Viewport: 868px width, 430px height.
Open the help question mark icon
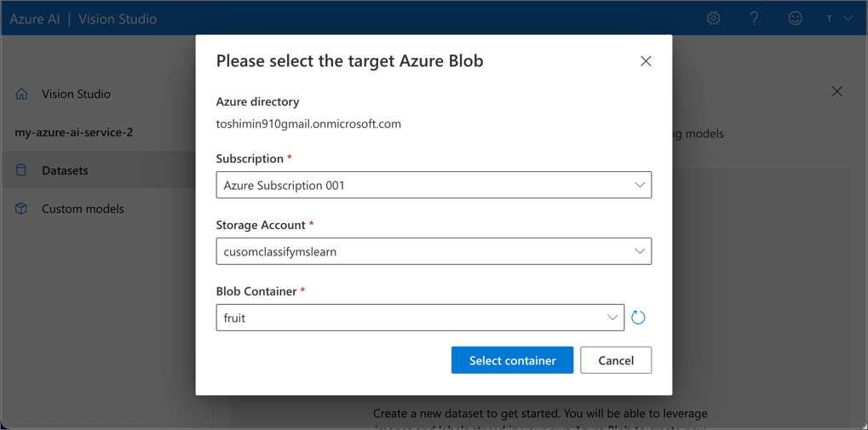[753, 18]
